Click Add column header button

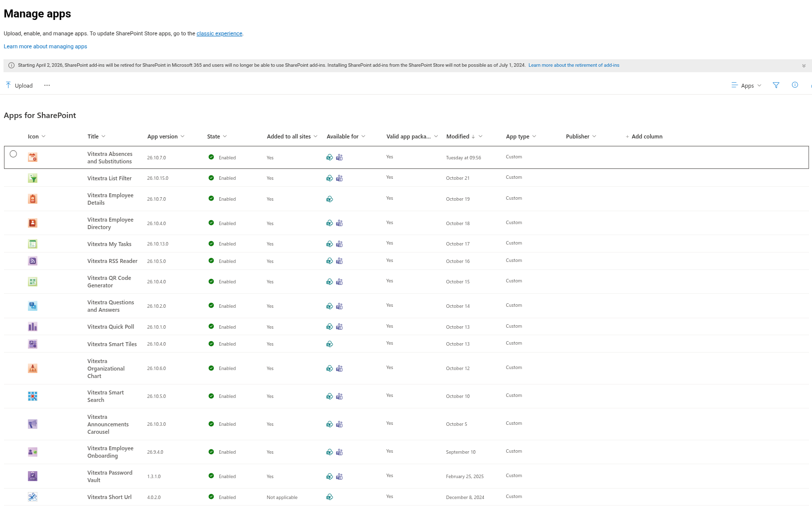(x=644, y=136)
